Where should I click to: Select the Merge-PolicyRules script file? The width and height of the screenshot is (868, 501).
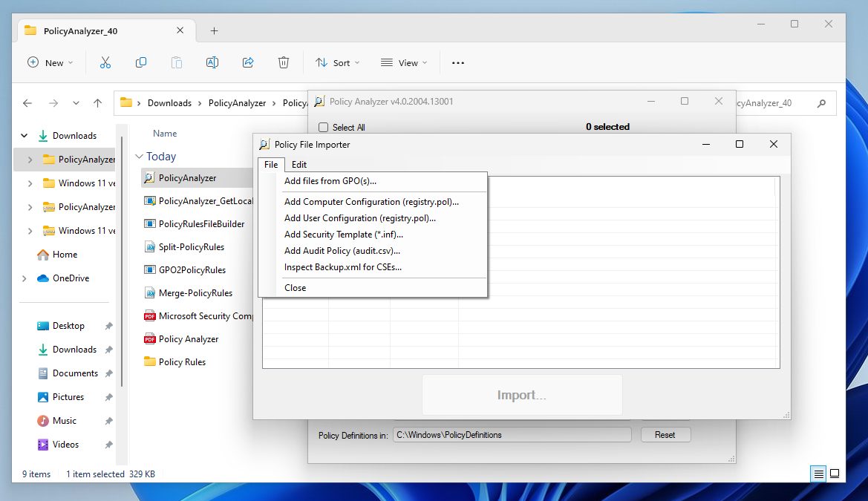[x=188, y=293]
